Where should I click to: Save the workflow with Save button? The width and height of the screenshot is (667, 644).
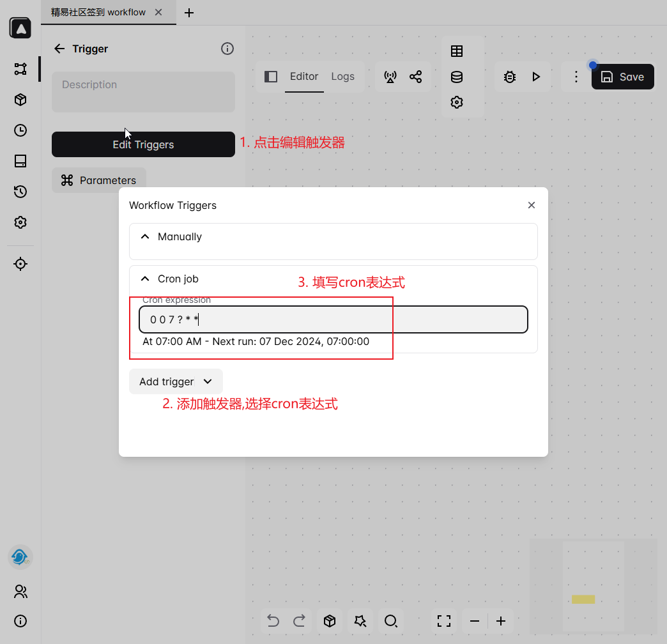point(622,77)
